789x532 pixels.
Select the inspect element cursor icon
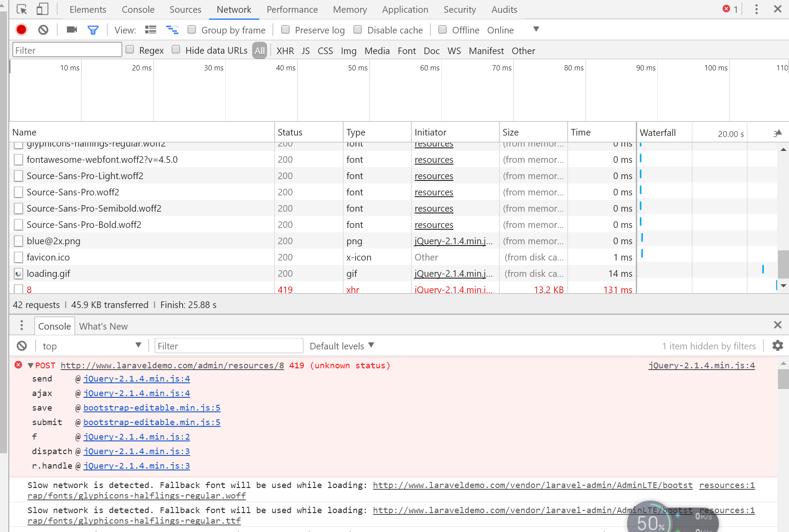(x=21, y=9)
